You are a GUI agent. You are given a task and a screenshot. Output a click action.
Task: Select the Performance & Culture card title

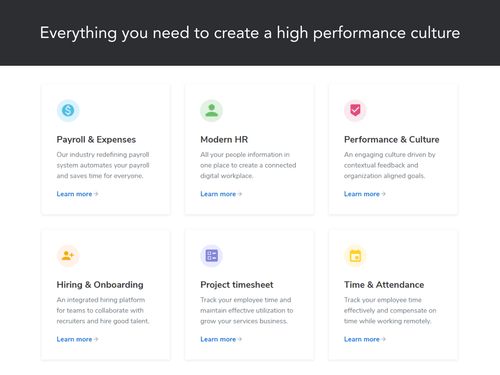click(392, 140)
